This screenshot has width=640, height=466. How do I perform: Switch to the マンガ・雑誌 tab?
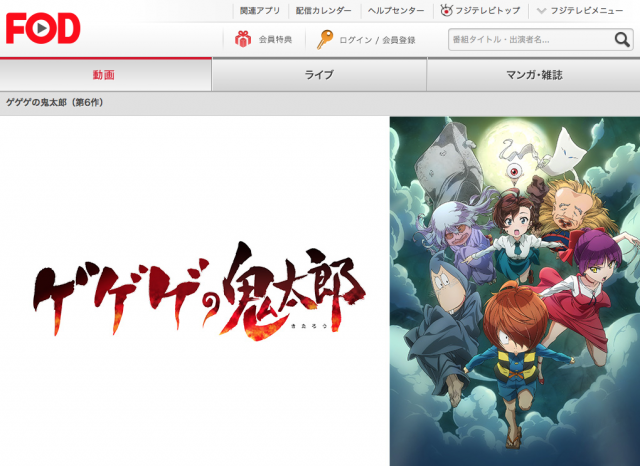(x=533, y=75)
